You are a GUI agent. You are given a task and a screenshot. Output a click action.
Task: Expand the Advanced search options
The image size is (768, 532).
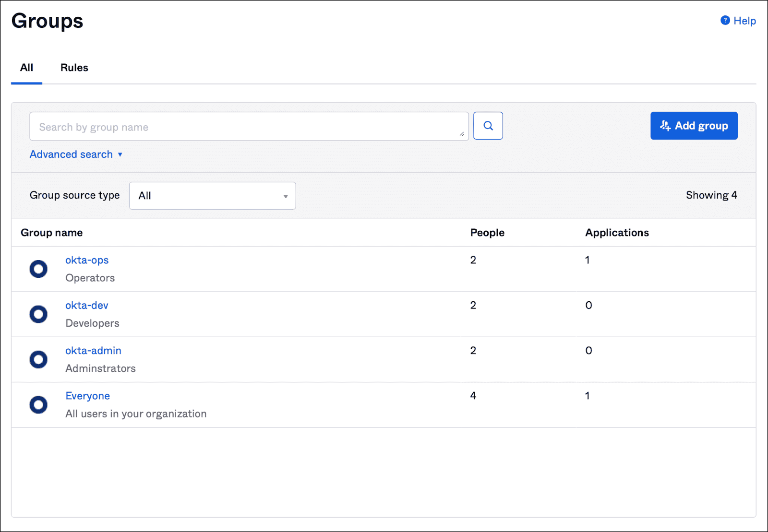[76, 154]
